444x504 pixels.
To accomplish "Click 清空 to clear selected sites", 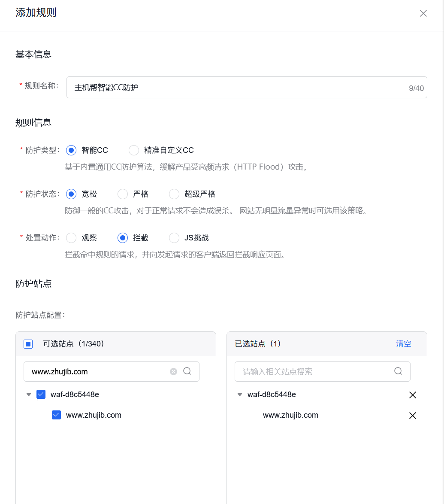I will (x=404, y=343).
